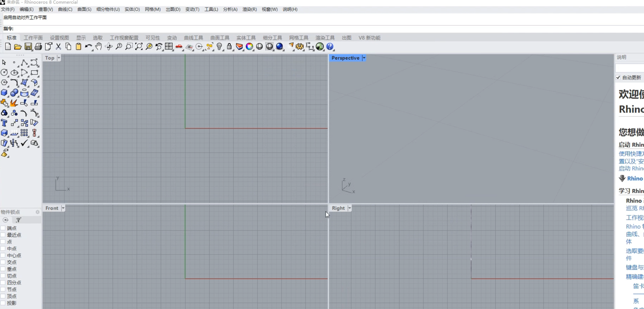
Task: Click the Front viewport title label
Action: [52, 208]
